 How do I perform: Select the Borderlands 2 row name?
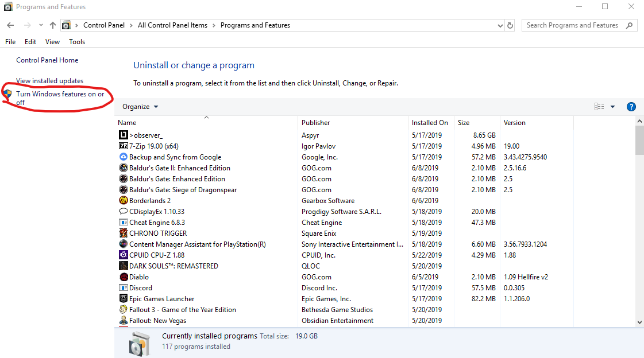(x=150, y=201)
